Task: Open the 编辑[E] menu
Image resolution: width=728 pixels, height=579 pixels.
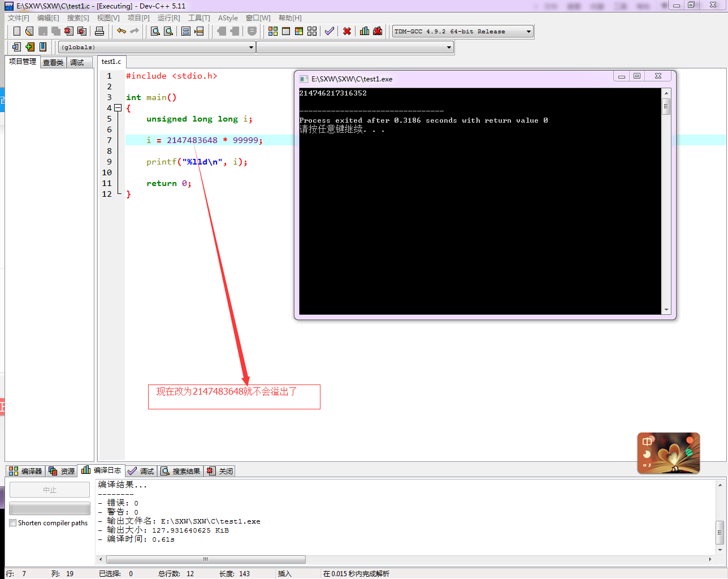Action: 48,18
